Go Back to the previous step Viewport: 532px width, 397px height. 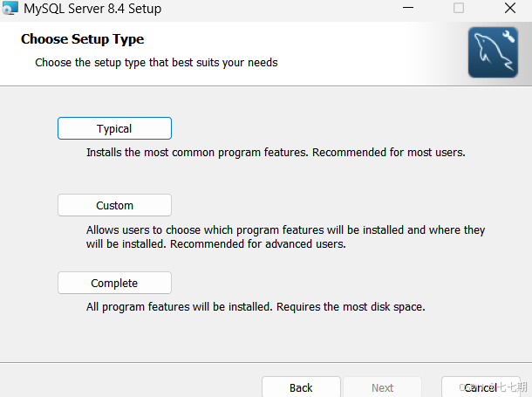click(301, 387)
